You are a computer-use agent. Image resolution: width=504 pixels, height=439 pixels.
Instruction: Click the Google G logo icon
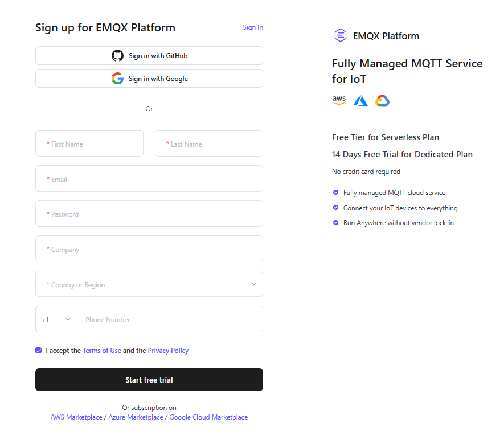[x=117, y=79]
